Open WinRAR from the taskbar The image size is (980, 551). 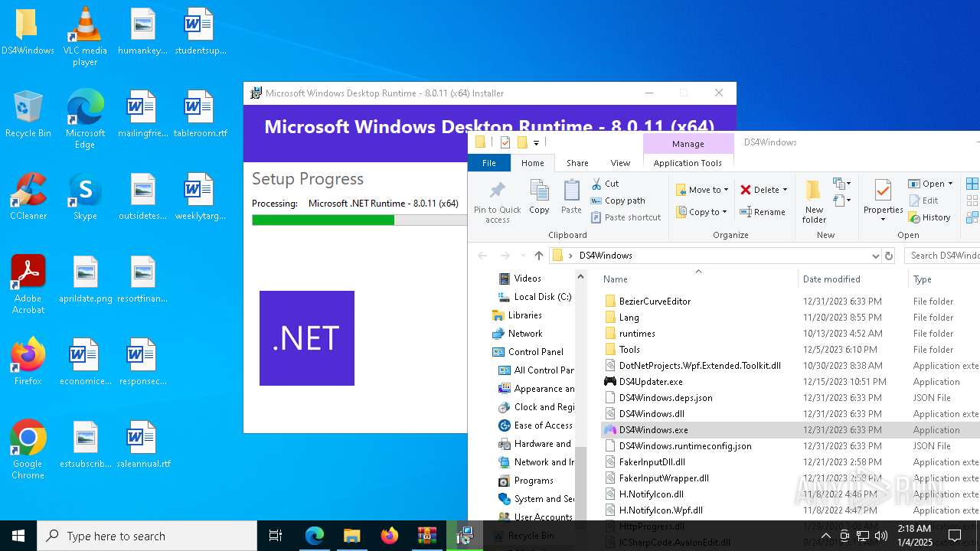426,536
